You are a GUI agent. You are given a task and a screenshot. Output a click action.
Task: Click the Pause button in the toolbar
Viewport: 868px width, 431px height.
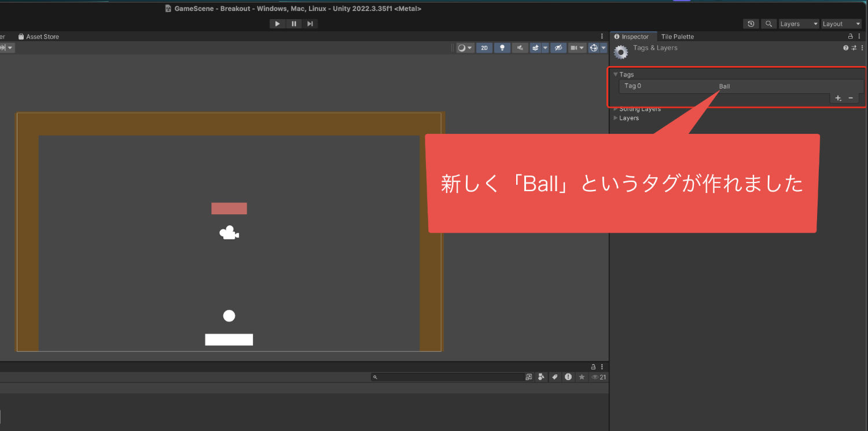294,24
